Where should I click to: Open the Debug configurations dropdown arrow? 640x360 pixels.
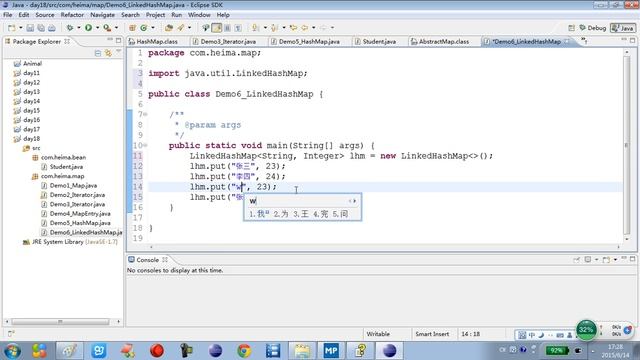tap(79, 28)
